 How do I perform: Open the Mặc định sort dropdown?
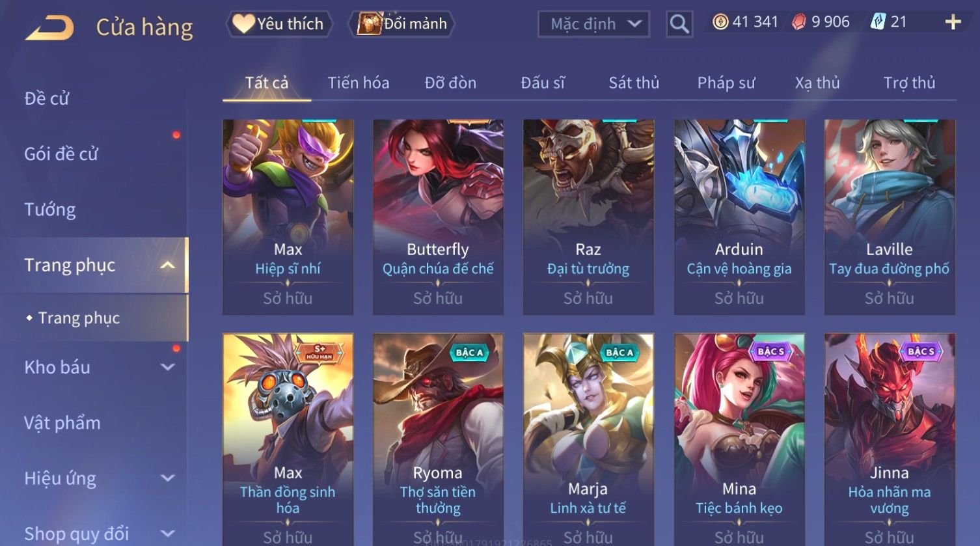point(593,24)
